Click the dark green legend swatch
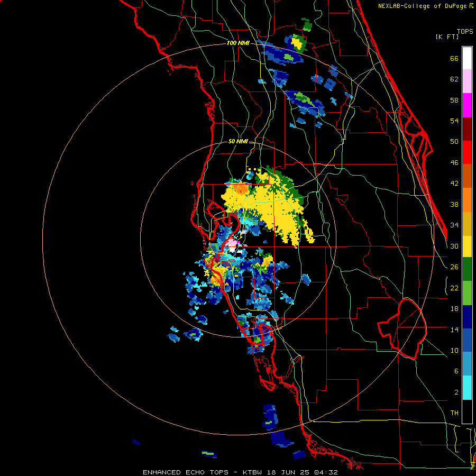 pos(467,269)
